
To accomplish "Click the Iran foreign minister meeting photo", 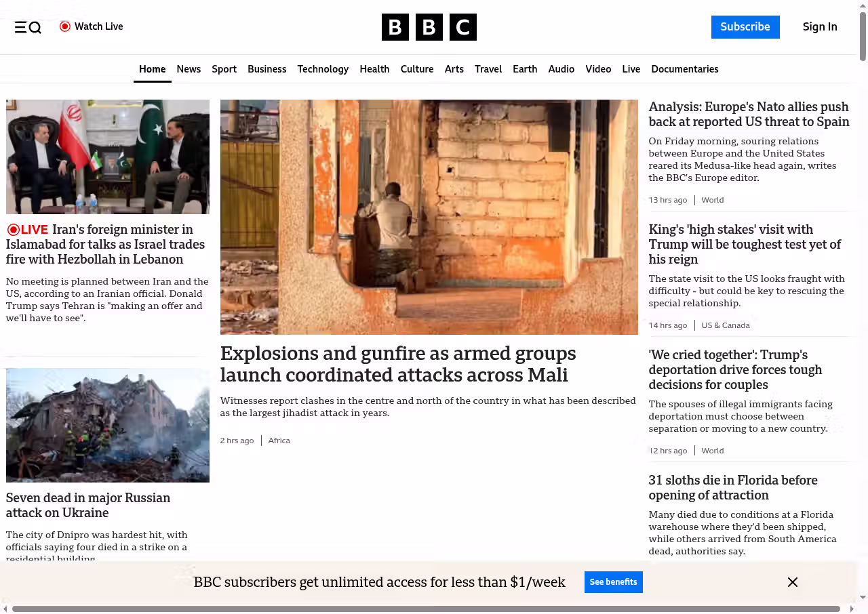I will (x=108, y=157).
